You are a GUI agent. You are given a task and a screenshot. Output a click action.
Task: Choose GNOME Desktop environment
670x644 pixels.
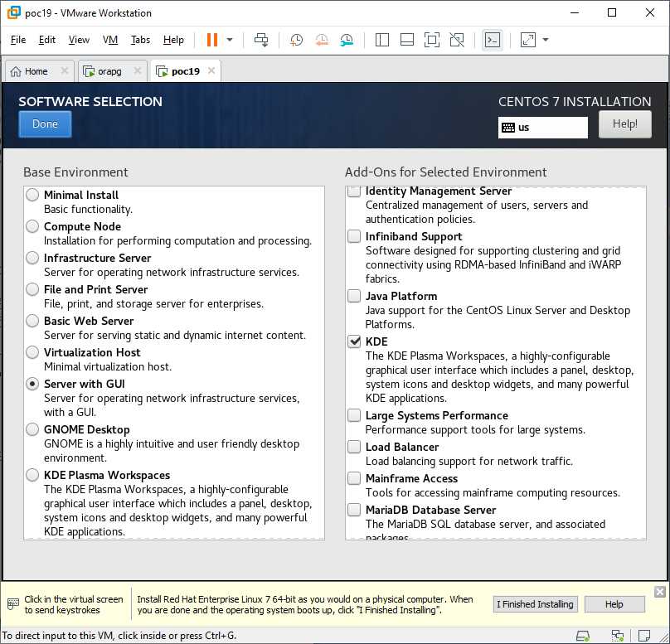pyautogui.click(x=32, y=429)
